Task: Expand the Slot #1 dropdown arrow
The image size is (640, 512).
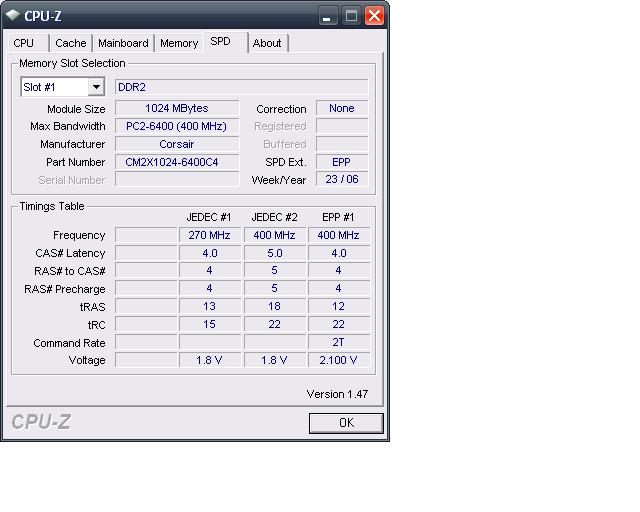Action: tap(96, 87)
